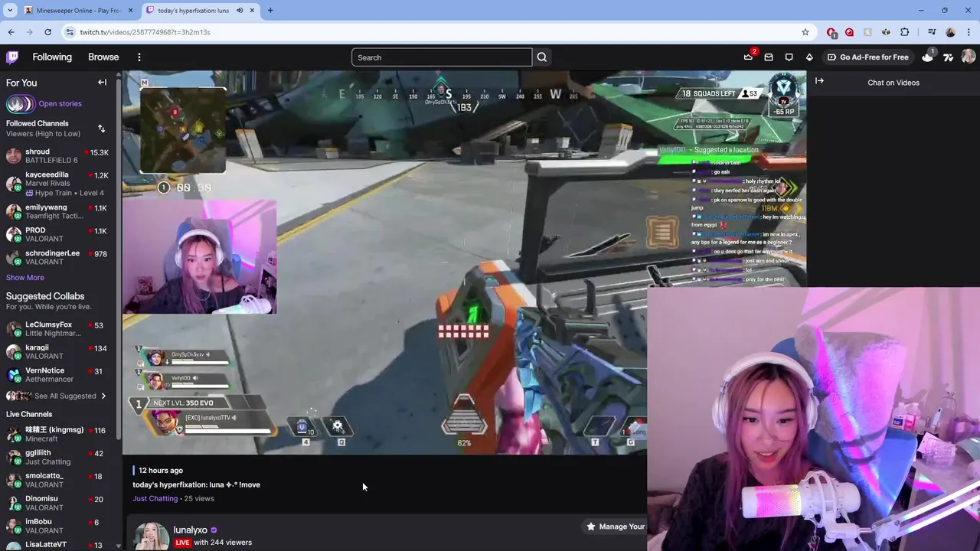Open the Twitch user avatar menu
Screen dimensions: 980x551
click(x=969, y=57)
